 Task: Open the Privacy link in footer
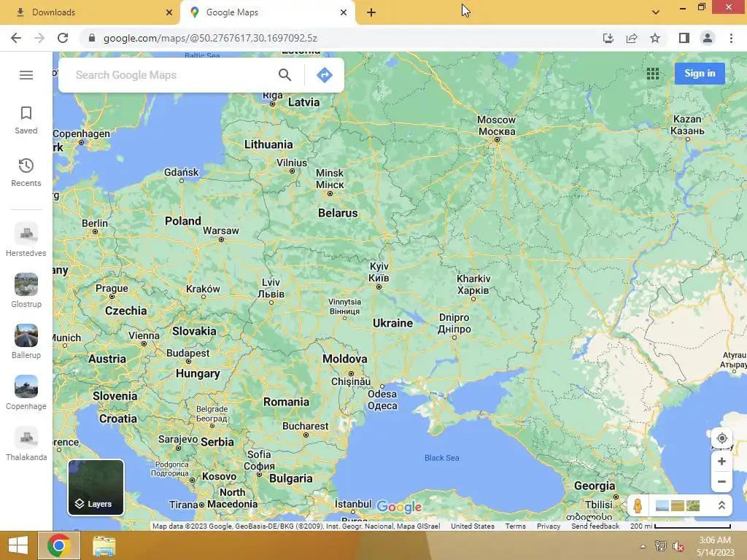[x=549, y=526]
